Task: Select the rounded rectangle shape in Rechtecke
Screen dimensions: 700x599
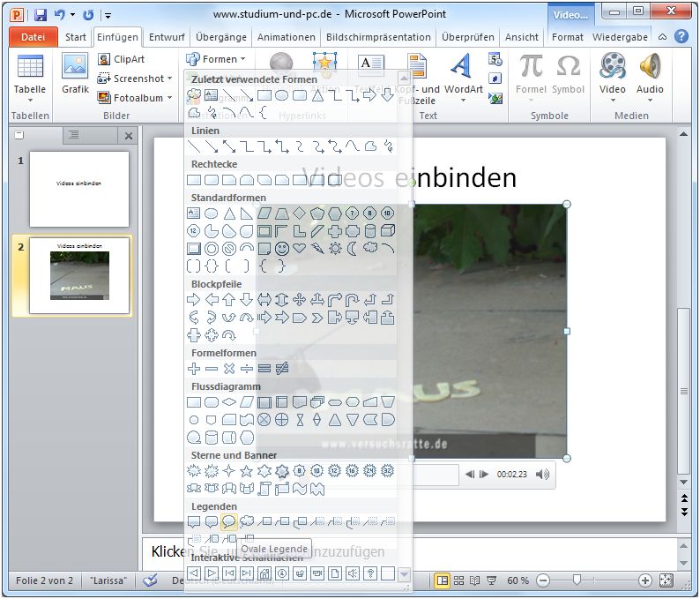Action: tap(212, 180)
